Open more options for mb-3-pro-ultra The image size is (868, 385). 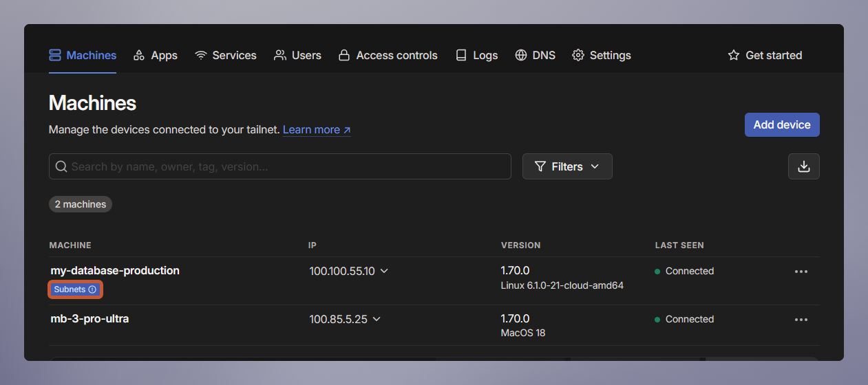801,320
